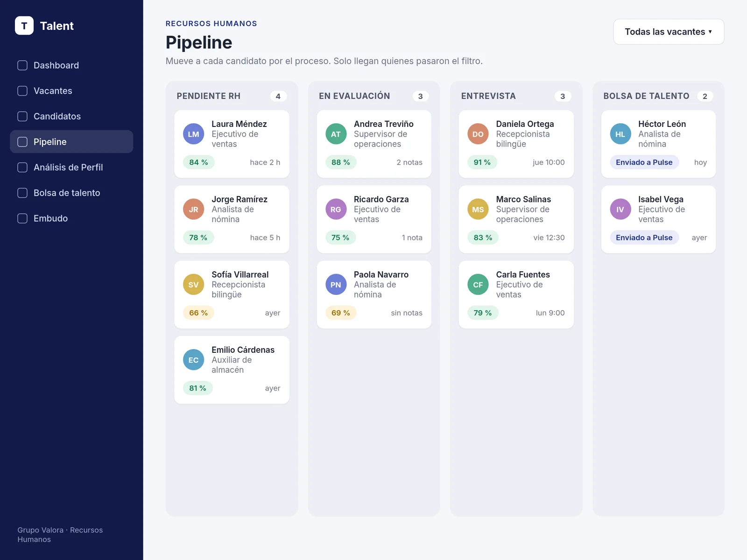This screenshot has height=560, width=747.
Task: Click the 'sin notas' label
Action: pyautogui.click(x=407, y=313)
